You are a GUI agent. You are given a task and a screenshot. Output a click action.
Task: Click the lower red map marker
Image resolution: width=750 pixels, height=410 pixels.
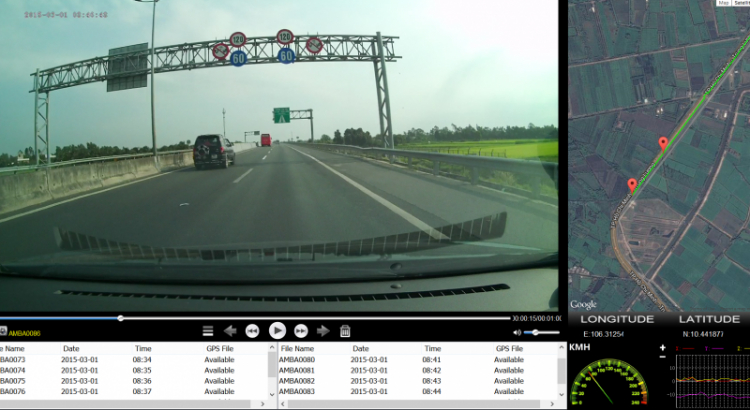point(632,186)
